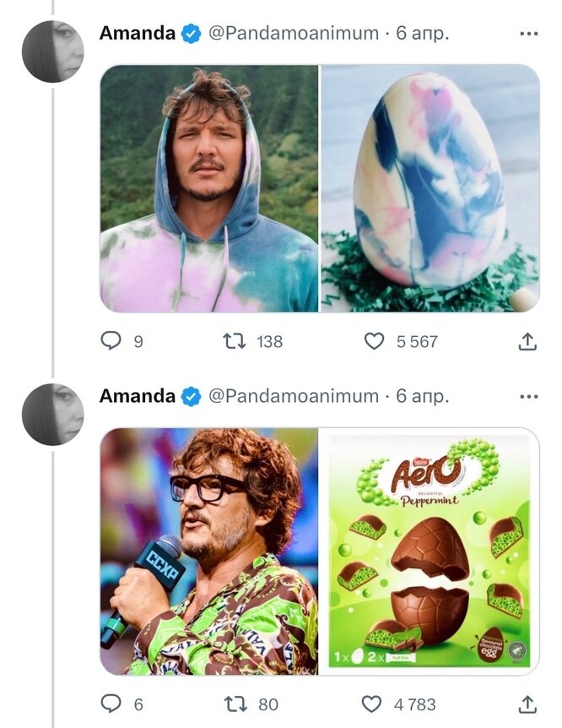
Task: Open more options for the Aero egg tweet
Action: tap(528, 396)
